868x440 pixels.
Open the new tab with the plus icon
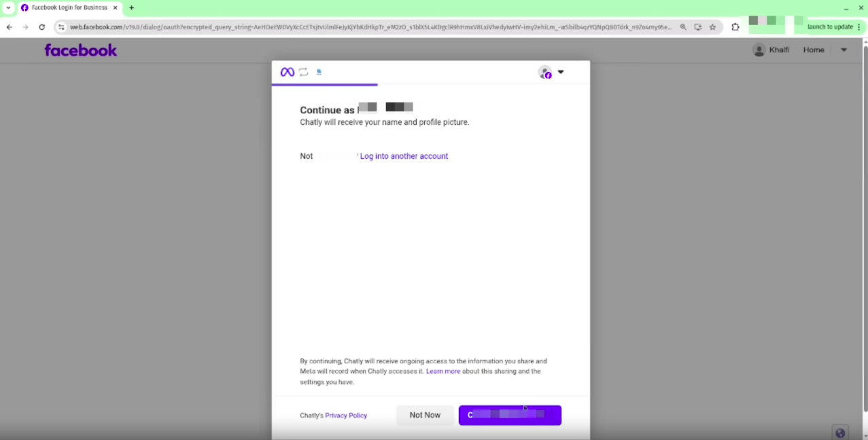click(x=131, y=8)
